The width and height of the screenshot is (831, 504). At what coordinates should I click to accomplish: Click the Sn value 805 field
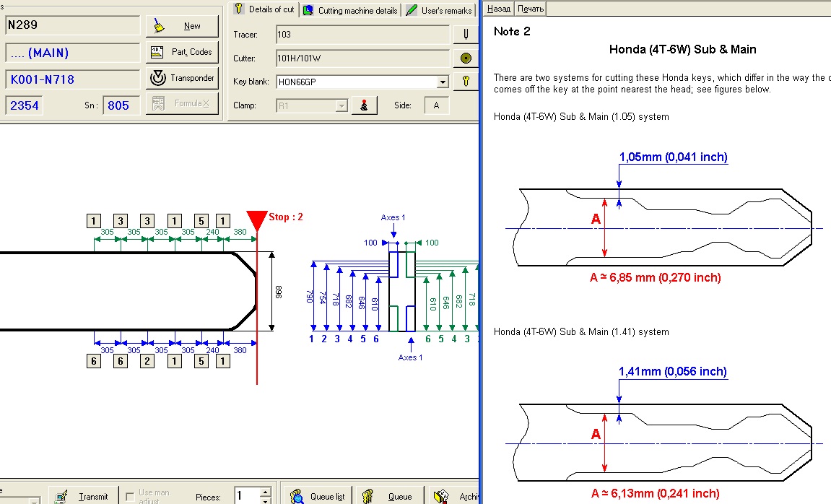(121, 105)
